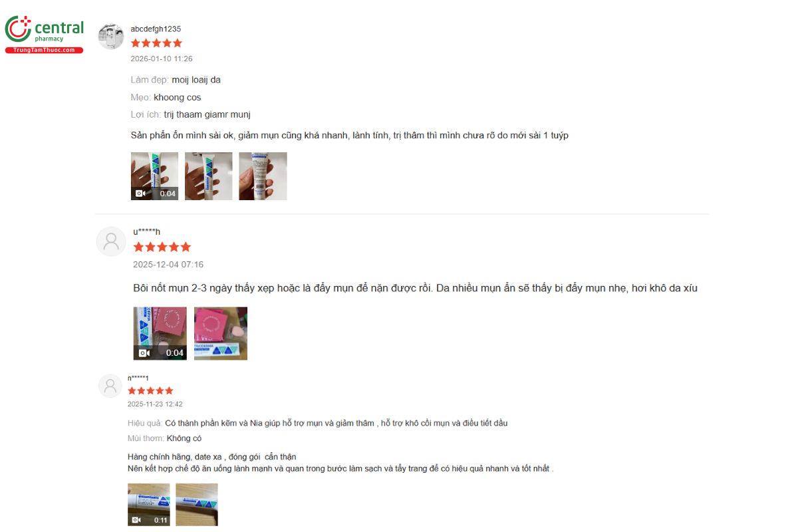Click the 2026-01-10 11:26 review date
The height and width of the screenshot is (532, 798).
(162, 59)
